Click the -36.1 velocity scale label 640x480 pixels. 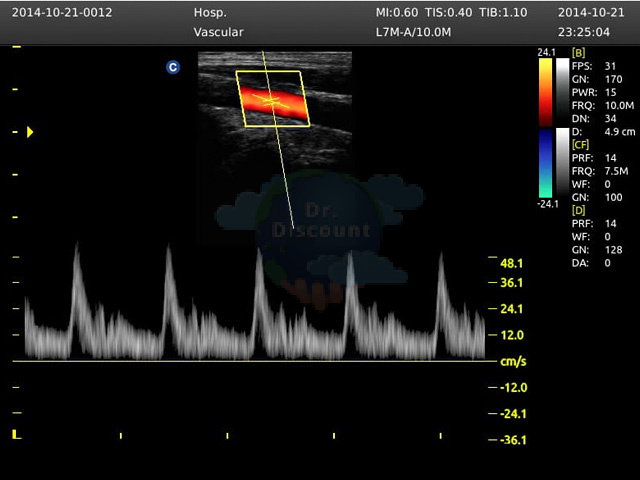coord(513,440)
